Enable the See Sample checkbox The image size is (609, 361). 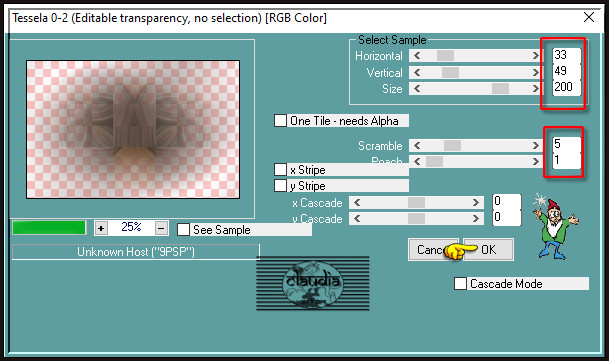click(183, 229)
